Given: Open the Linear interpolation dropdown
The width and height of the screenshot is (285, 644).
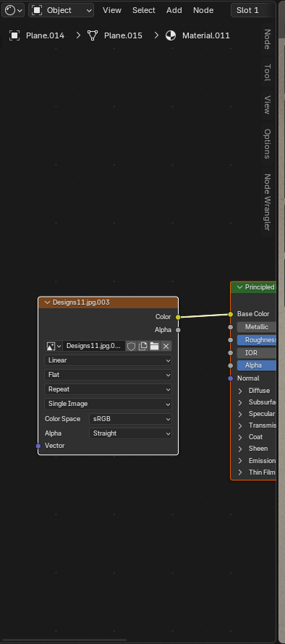Looking at the screenshot, I should [108, 360].
